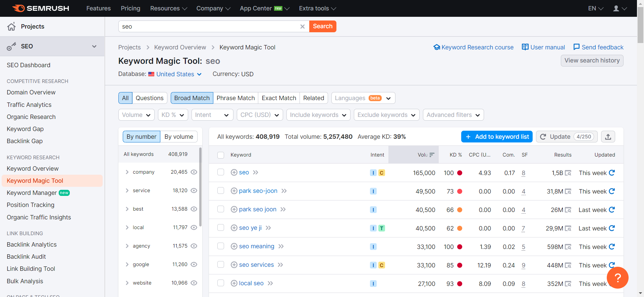View SERP icon for 'seo' results 1,5B
Image resolution: width=644 pixels, height=297 pixels.
568,173
